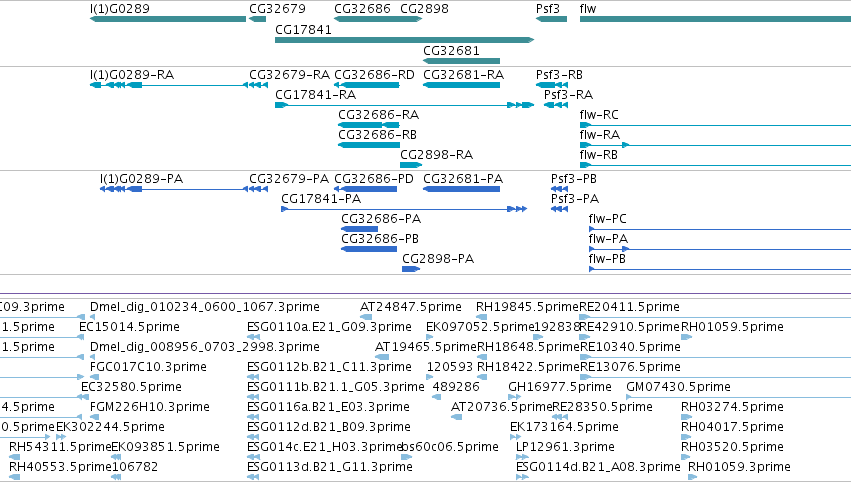Viewport: 851px width, 482px height.
Task: Select the l(1)G0289-PA protein label
Action: [141, 179]
